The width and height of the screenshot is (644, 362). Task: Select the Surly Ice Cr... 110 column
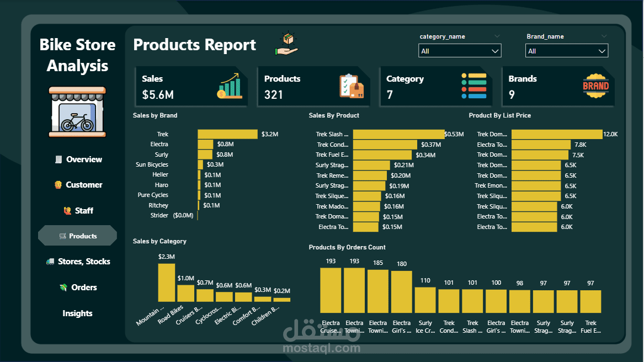pos(425,300)
